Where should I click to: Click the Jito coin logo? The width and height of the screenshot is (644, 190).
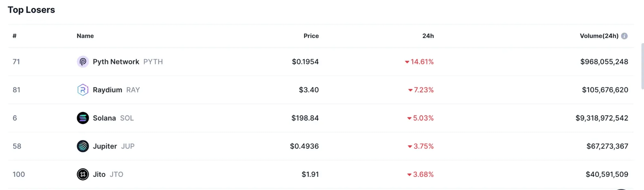click(x=83, y=174)
